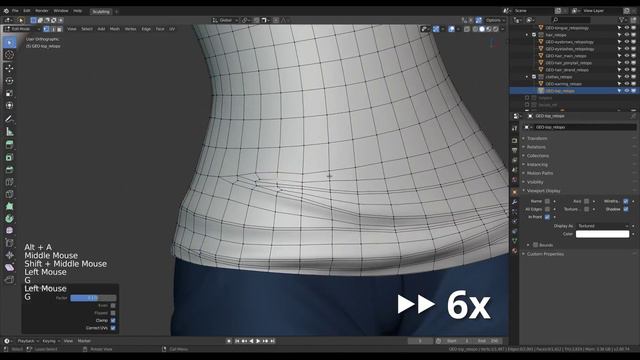Open the File menu
This screenshot has height=360, width=640.
[x=15, y=11]
